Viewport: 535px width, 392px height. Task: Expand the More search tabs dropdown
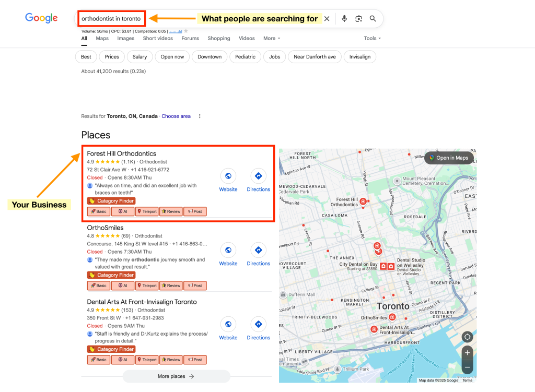272,39
